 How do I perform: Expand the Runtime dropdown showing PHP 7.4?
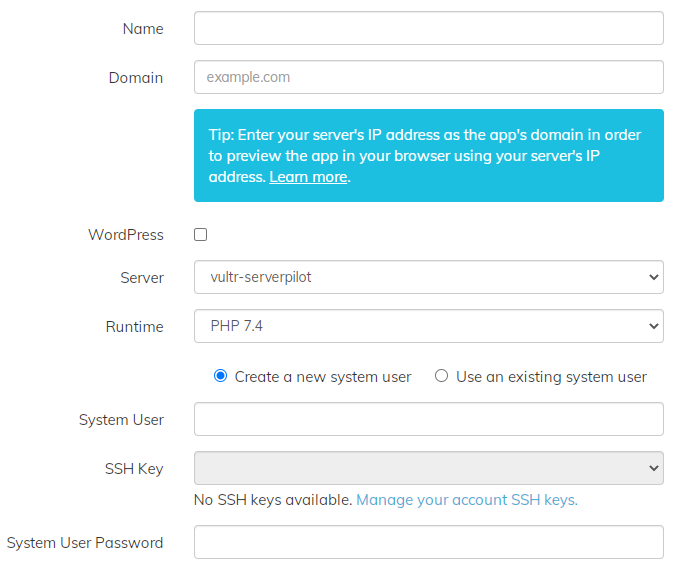[x=428, y=326]
